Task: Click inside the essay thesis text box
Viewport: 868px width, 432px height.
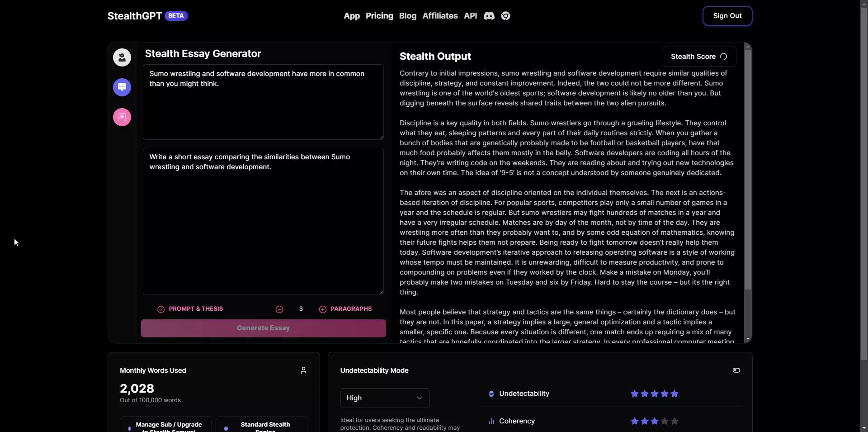Action: coord(263,102)
